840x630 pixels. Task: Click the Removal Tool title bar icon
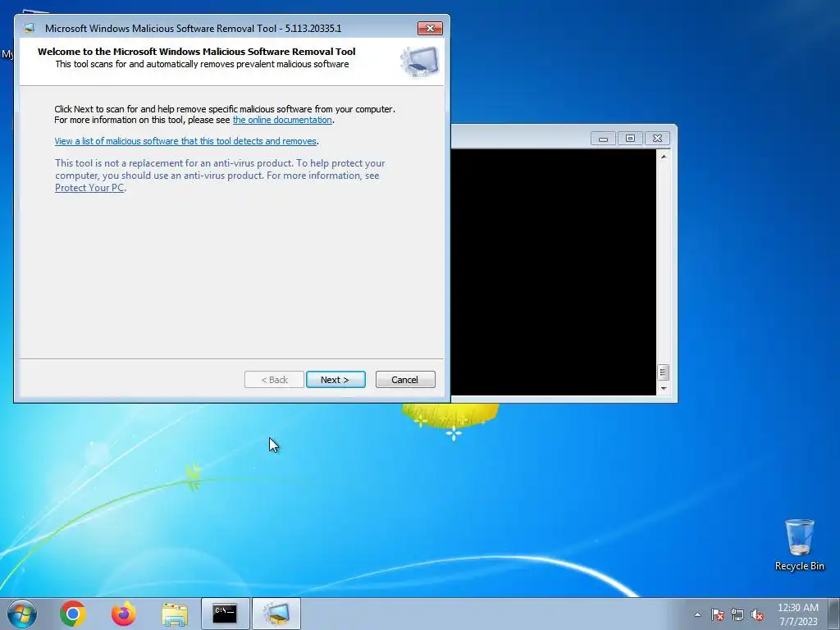pos(30,29)
